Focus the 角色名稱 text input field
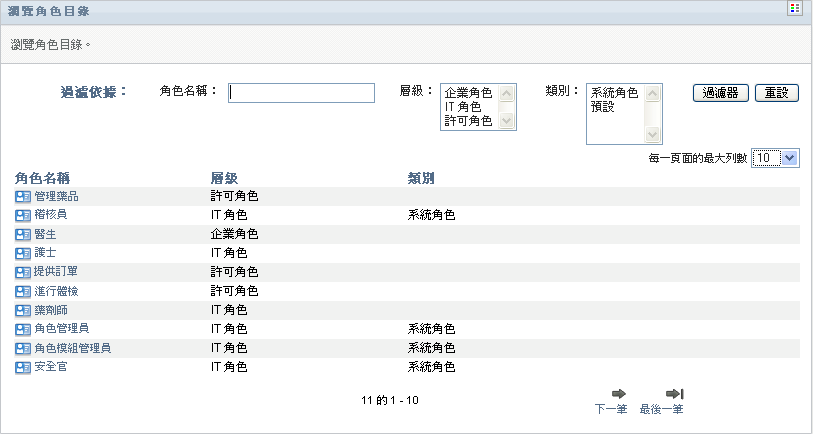813x434 pixels. pos(301,93)
